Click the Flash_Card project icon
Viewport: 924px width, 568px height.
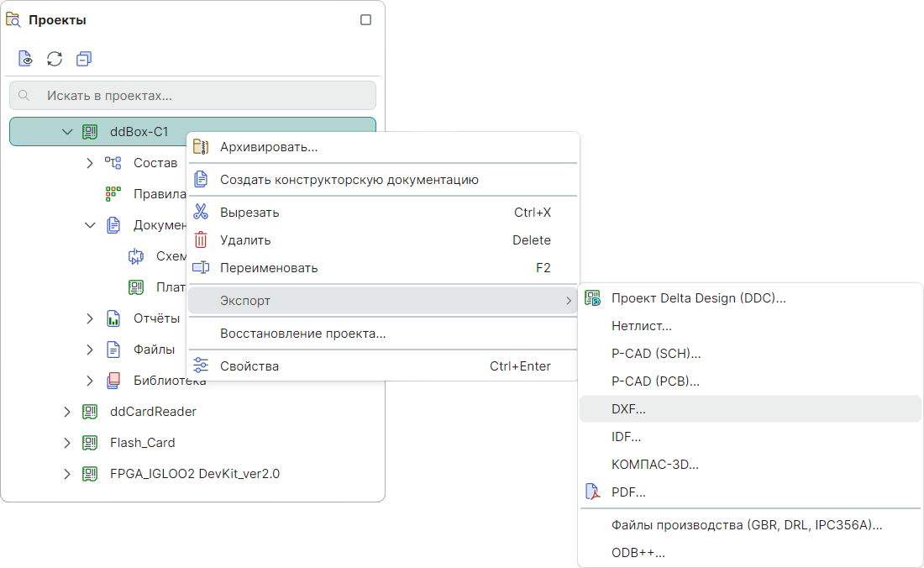pyautogui.click(x=90, y=443)
